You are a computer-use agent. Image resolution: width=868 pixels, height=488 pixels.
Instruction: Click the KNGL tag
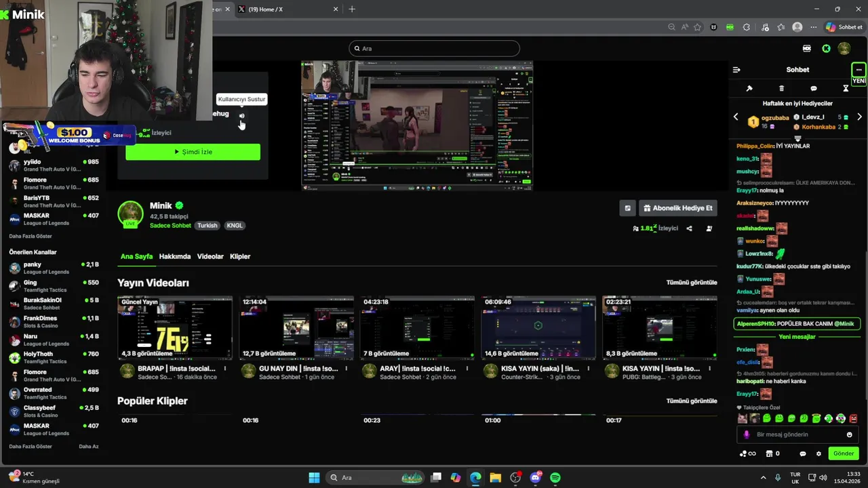point(234,226)
